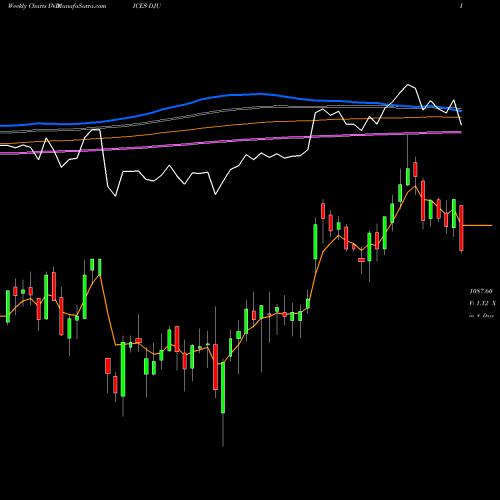Select the last red candle on the chart

(x=461, y=228)
